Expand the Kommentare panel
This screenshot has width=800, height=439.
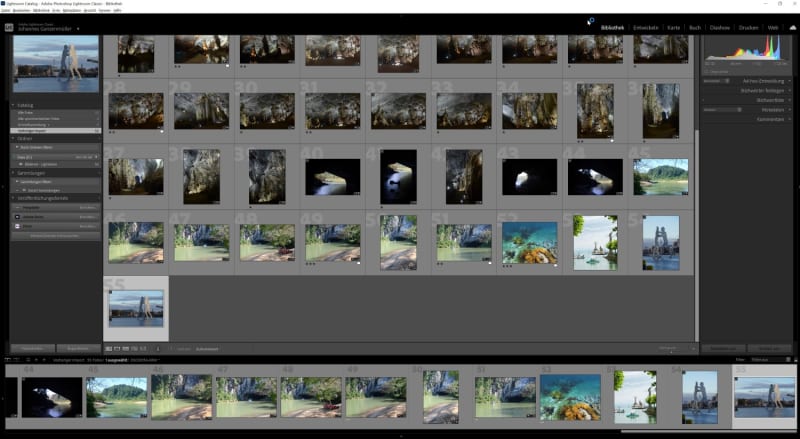click(x=790, y=119)
